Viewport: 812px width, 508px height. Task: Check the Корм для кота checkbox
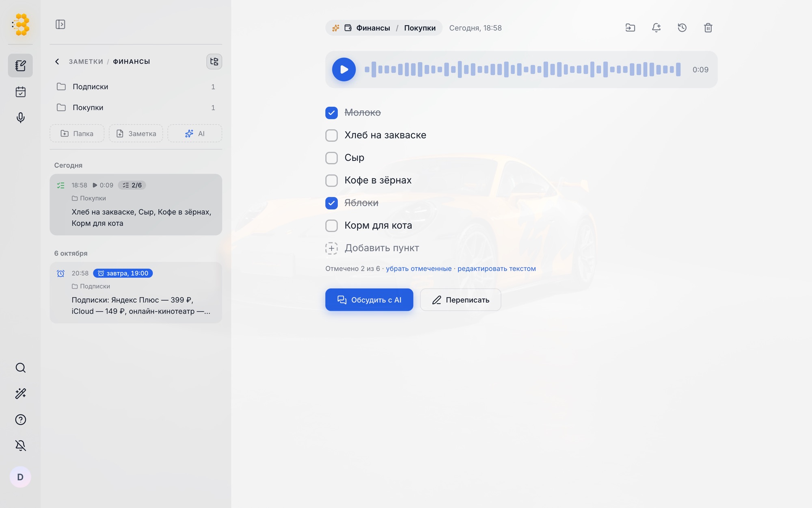click(x=331, y=226)
